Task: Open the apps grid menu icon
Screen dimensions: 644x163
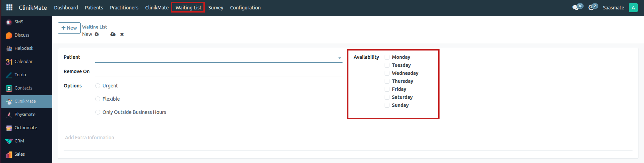Action: tap(9, 7)
